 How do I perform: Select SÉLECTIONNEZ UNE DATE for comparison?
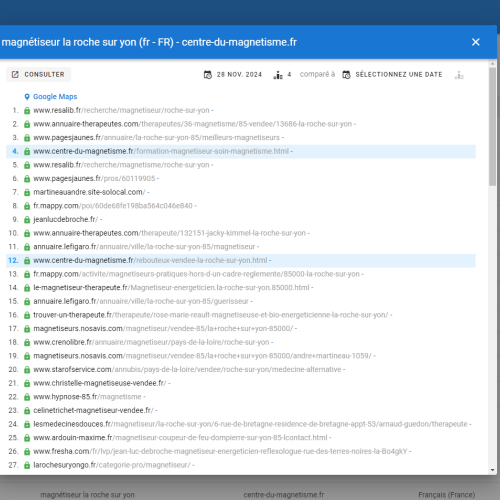392,75
